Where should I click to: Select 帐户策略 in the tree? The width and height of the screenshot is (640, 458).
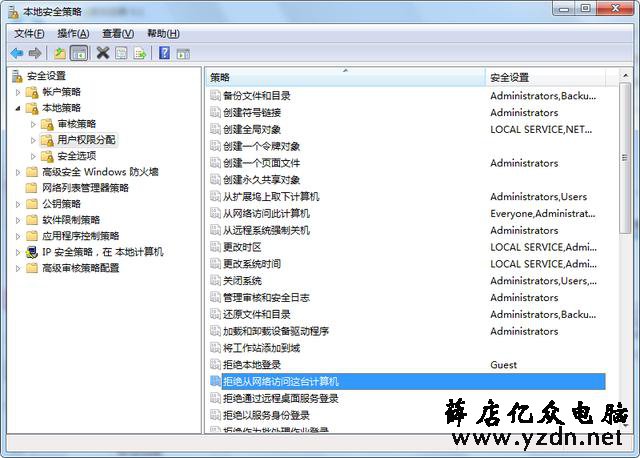pos(62,92)
